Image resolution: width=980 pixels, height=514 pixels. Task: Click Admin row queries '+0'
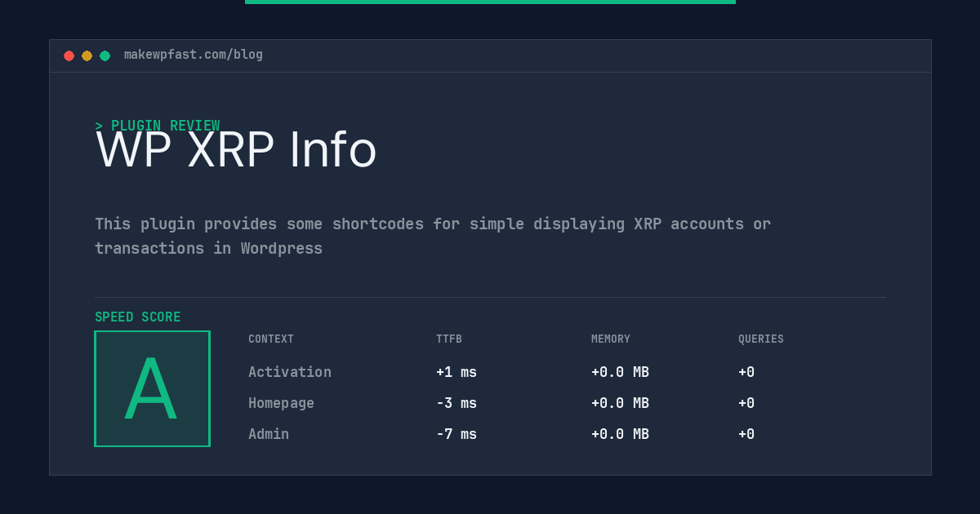(x=746, y=434)
